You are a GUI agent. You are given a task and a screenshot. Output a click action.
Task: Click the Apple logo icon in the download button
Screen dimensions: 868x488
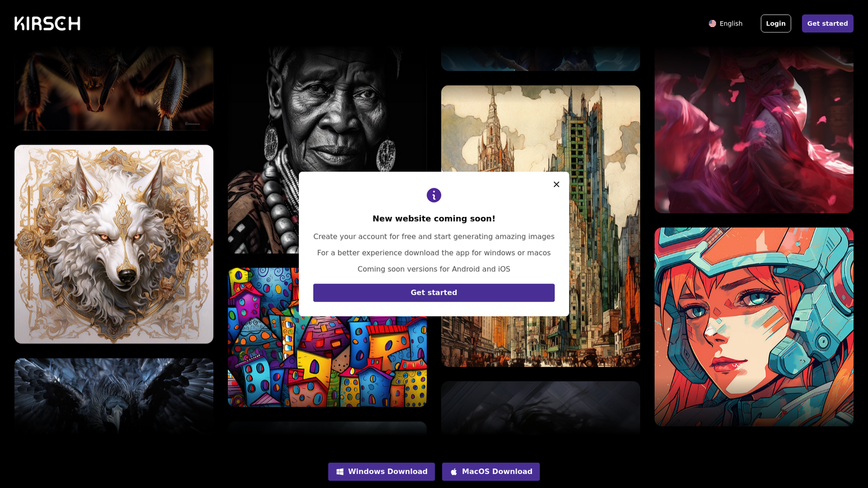(x=454, y=472)
